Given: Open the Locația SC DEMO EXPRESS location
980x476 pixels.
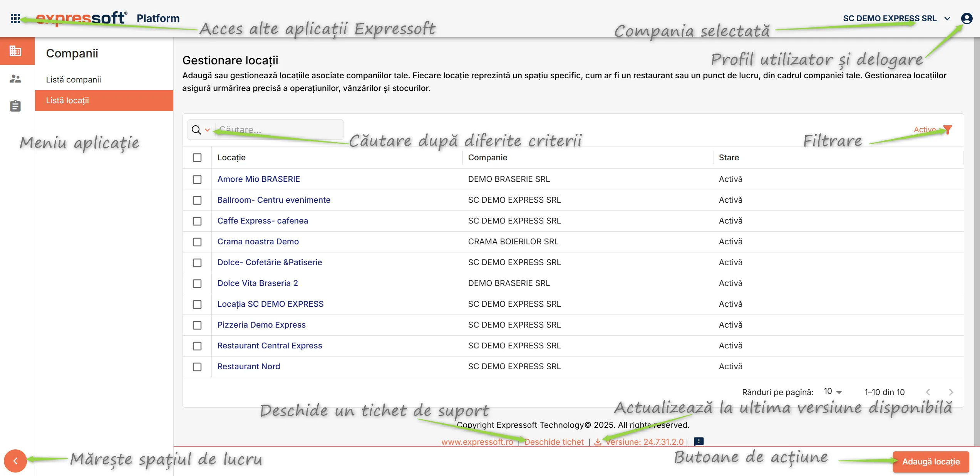Looking at the screenshot, I should coord(270,304).
